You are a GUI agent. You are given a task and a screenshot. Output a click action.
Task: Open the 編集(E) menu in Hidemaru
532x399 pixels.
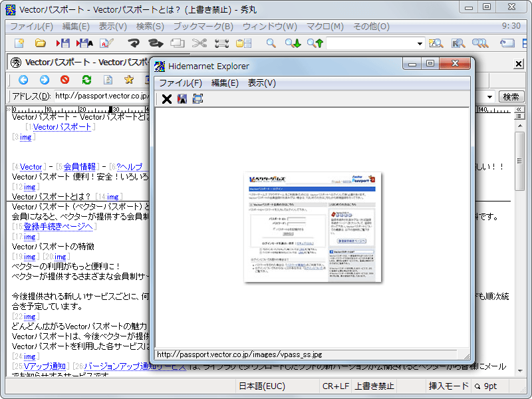coord(76,27)
